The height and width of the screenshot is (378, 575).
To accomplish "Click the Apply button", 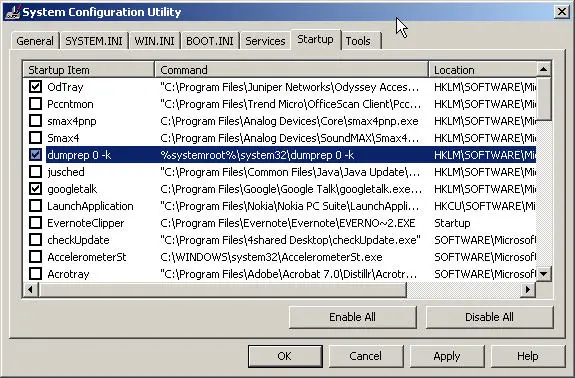I will tap(447, 356).
